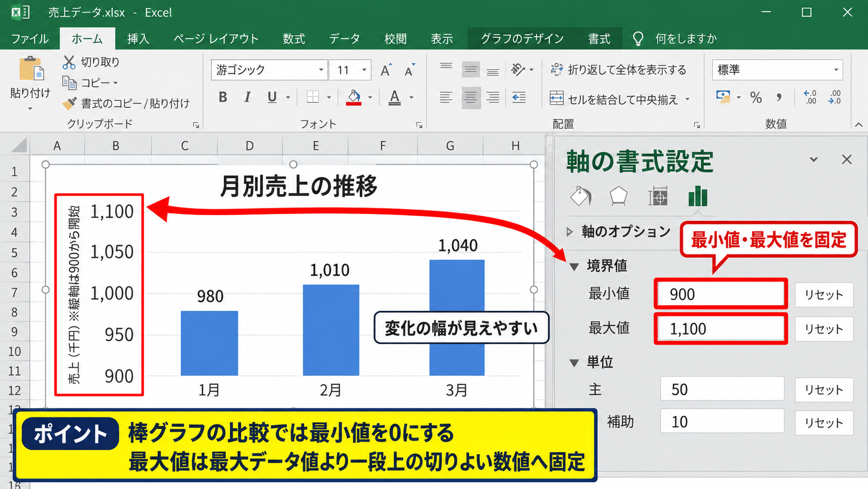The height and width of the screenshot is (489, 868).
Task: Click the Increase Font Size icon
Action: click(x=386, y=70)
